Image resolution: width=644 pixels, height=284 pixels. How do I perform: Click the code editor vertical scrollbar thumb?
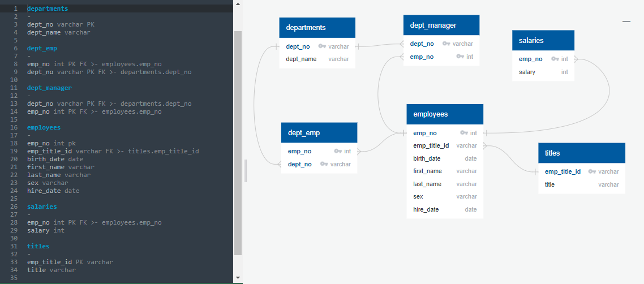238,141
